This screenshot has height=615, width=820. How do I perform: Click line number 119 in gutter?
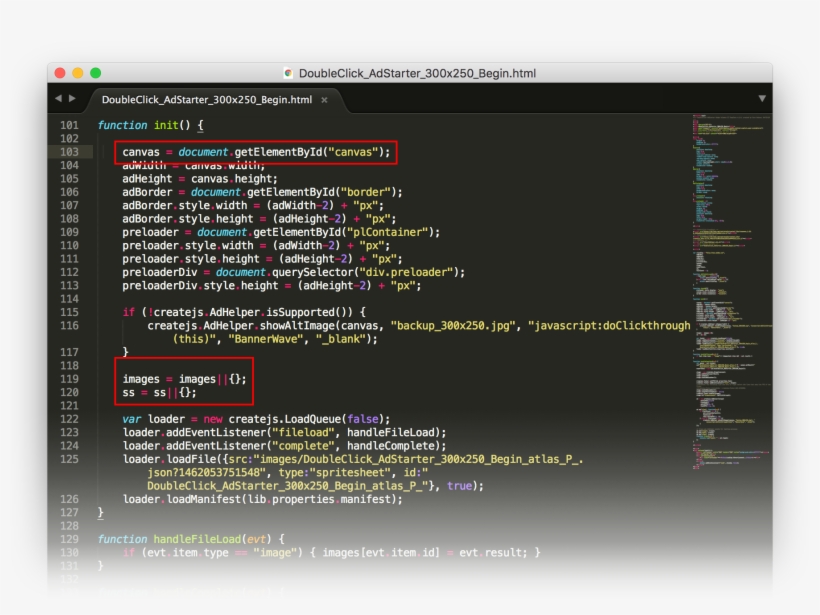(x=69, y=379)
